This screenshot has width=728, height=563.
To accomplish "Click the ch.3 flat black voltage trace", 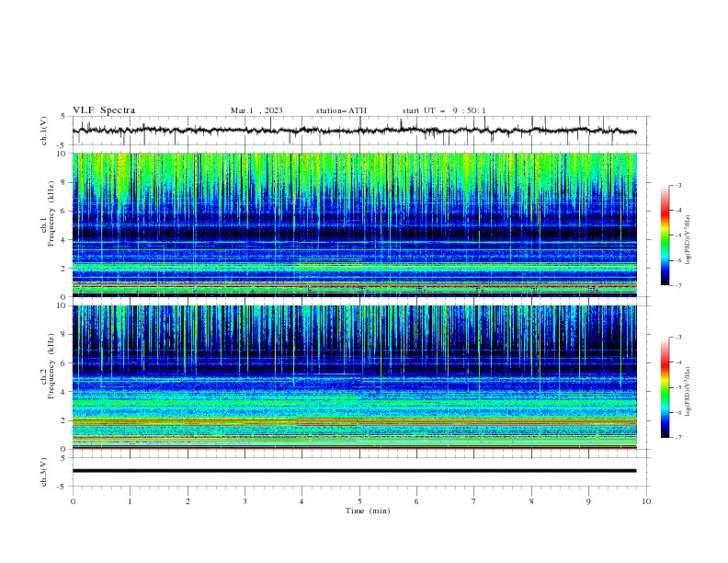I will (354, 471).
